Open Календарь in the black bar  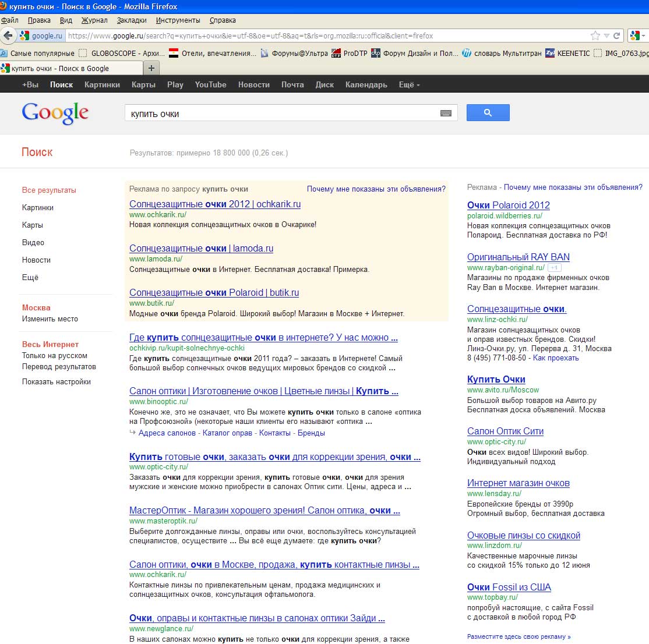(366, 85)
